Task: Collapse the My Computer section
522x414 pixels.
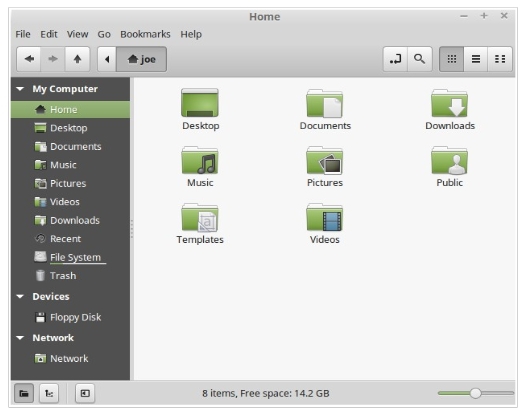Action: [x=20, y=89]
